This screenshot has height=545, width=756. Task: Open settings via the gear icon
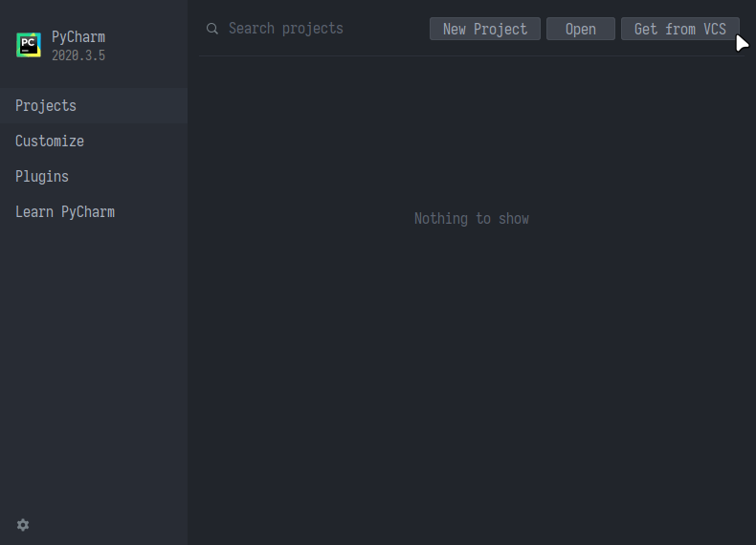tap(23, 525)
